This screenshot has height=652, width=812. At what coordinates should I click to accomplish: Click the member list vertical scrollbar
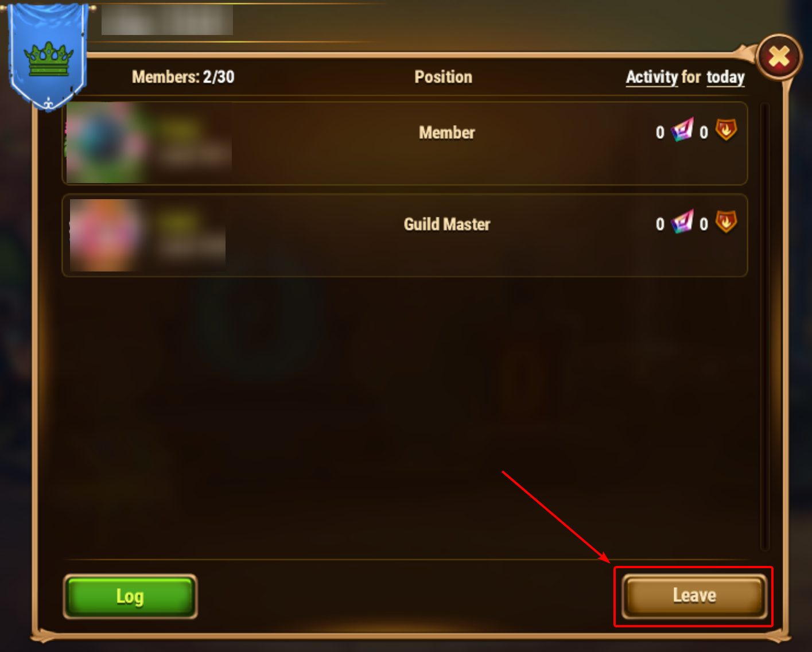point(764,327)
